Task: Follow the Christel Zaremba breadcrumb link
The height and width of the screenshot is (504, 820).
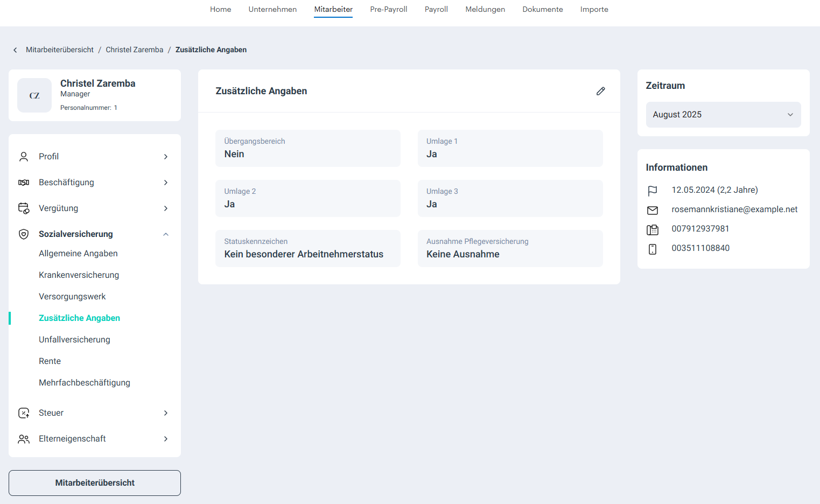Action: pos(135,50)
